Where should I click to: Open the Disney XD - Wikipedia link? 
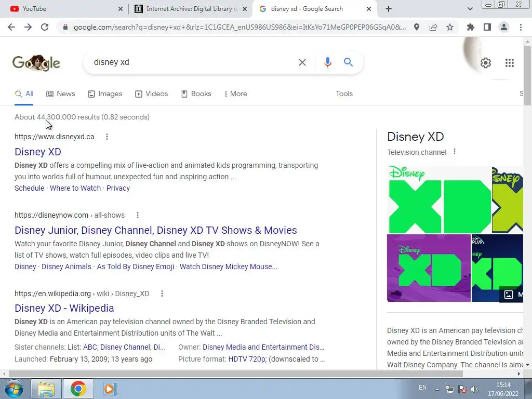click(64, 308)
